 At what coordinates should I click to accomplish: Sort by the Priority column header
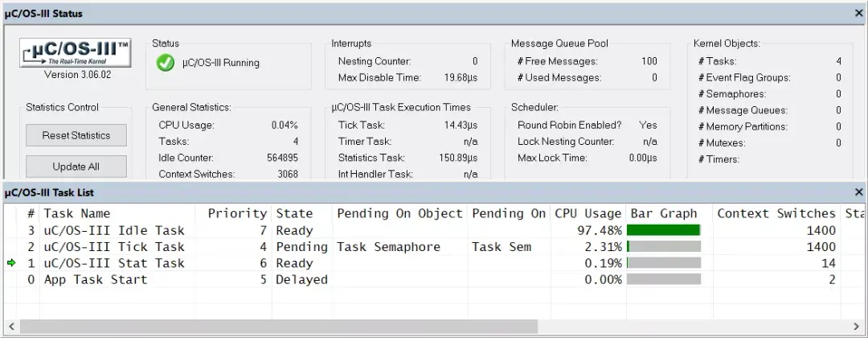[x=236, y=213]
